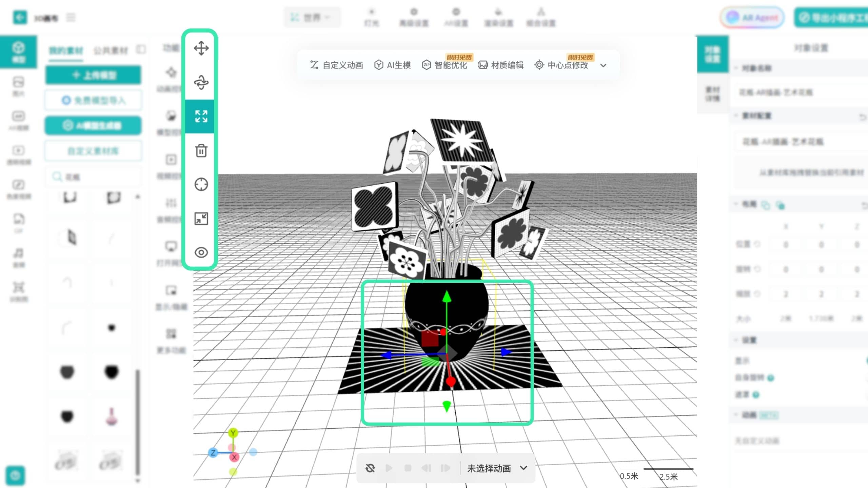Open 材质编辑 material editor
Screen dimensions: 868x488
(501, 65)
